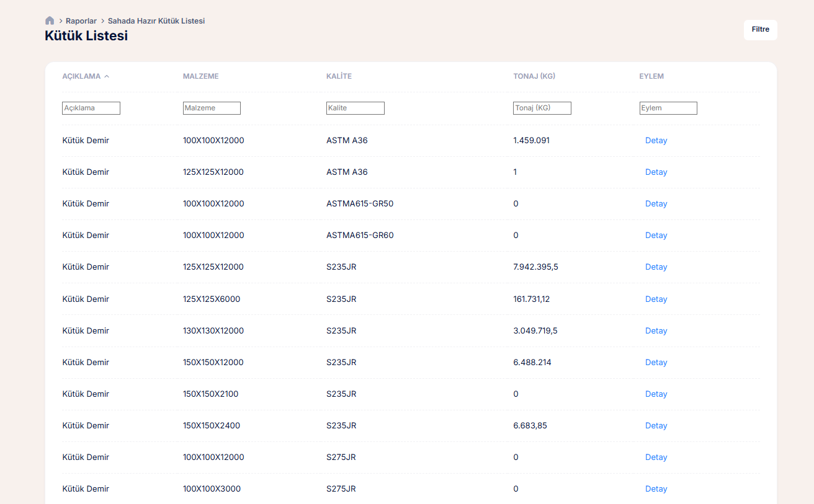The height and width of the screenshot is (504, 814).
Task: Sort table by Kalite header
Action: point(339,76)
